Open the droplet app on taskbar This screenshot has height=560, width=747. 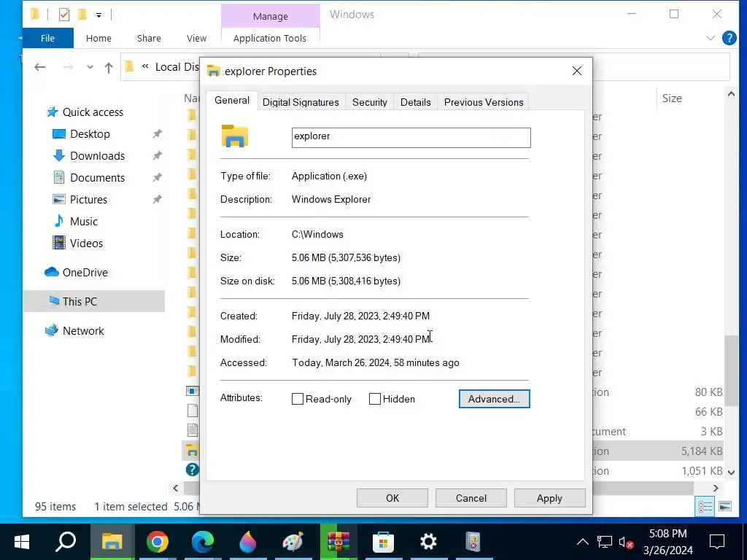tap(248, 542)
